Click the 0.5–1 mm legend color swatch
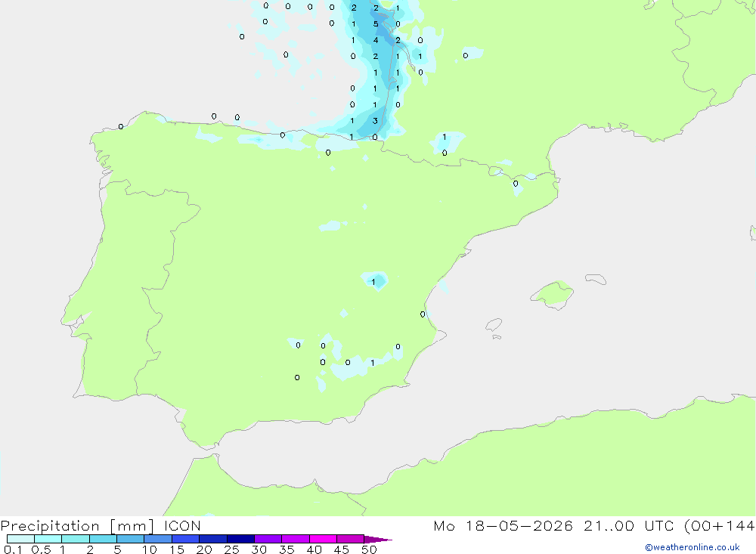Viewport: 756px width, 554px height. [48, 539]
